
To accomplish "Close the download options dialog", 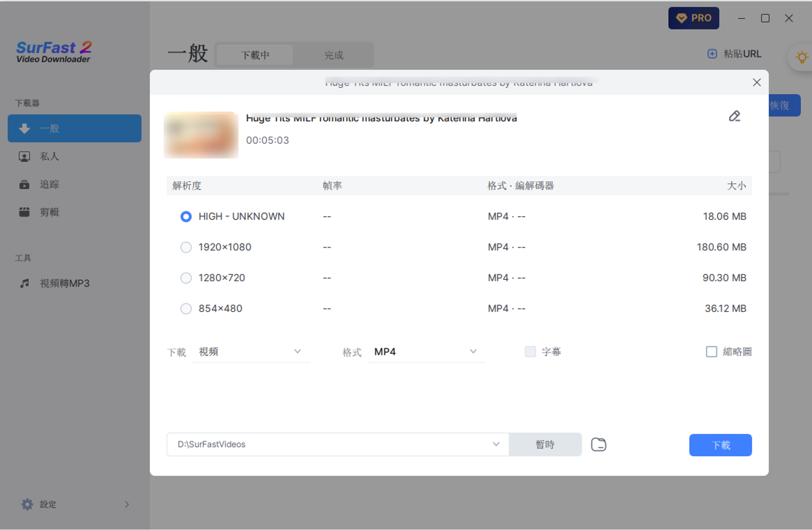I will [757, 83].
